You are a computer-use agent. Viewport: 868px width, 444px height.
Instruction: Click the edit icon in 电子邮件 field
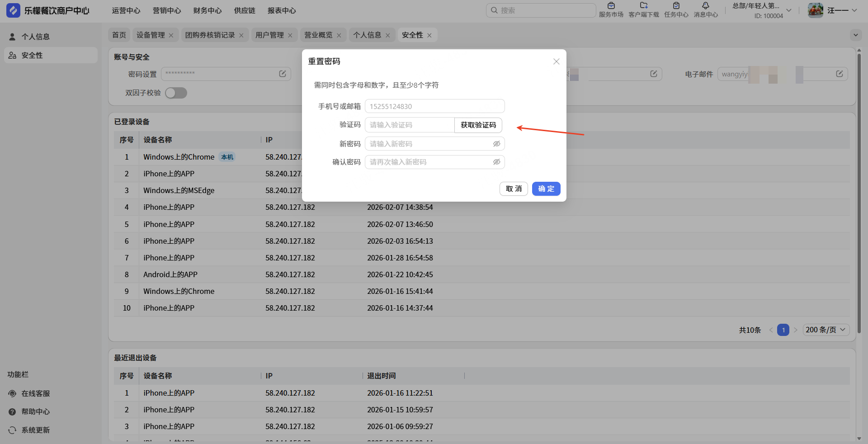(839, 74)
